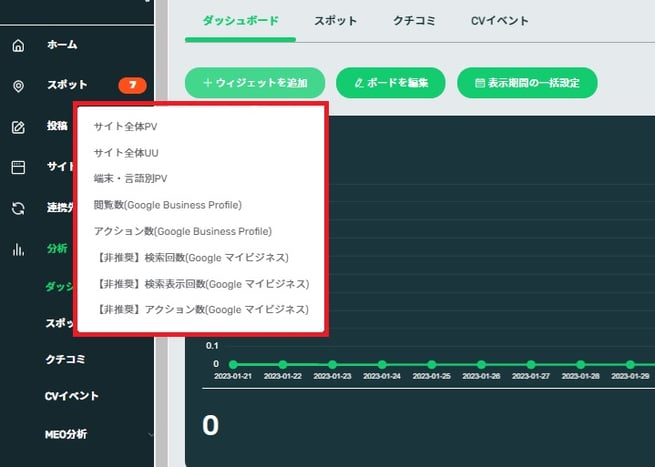Click the large 0 total below the chart
Image resolution: width=655 pixels, height=467 pixels.
tap(211, 425)
